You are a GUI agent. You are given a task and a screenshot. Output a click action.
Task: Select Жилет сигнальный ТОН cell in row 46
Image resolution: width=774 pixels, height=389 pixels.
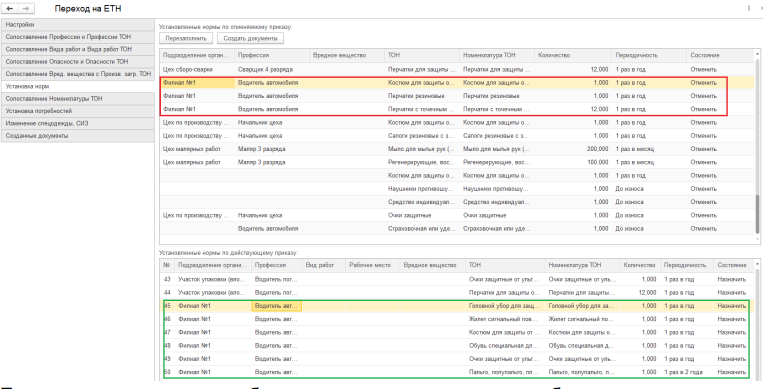pyautogui.click(x=505, y=319)
